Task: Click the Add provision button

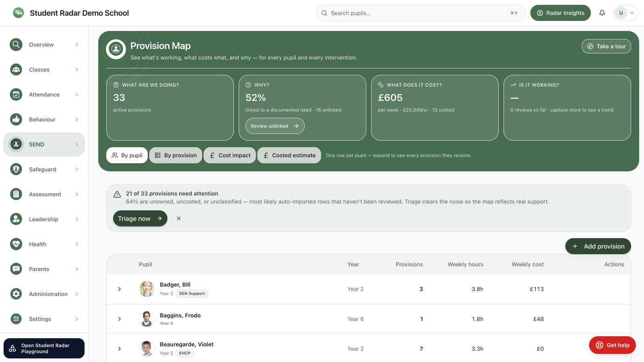Action: point(598,246)
